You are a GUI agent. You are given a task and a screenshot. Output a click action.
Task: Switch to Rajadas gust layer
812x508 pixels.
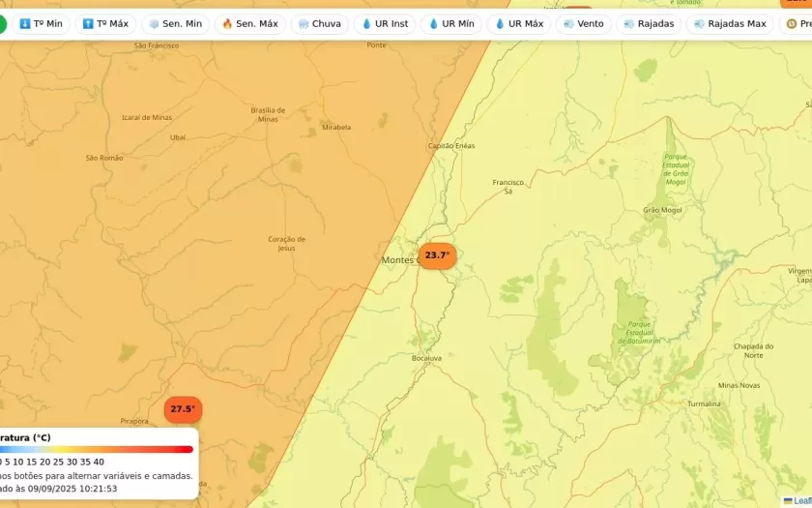point(649,24)
